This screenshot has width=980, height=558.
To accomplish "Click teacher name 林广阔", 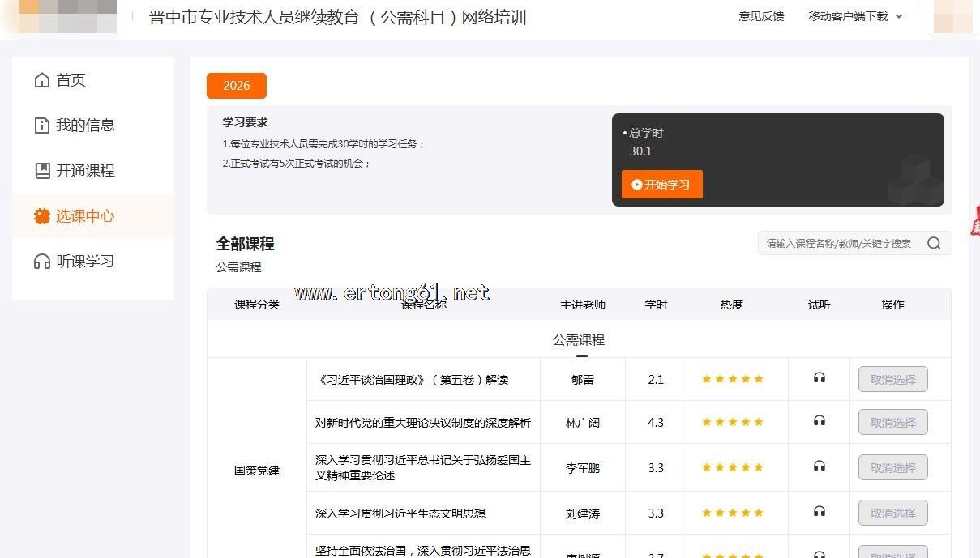I will pyautogui.click(x=583, y=423).
